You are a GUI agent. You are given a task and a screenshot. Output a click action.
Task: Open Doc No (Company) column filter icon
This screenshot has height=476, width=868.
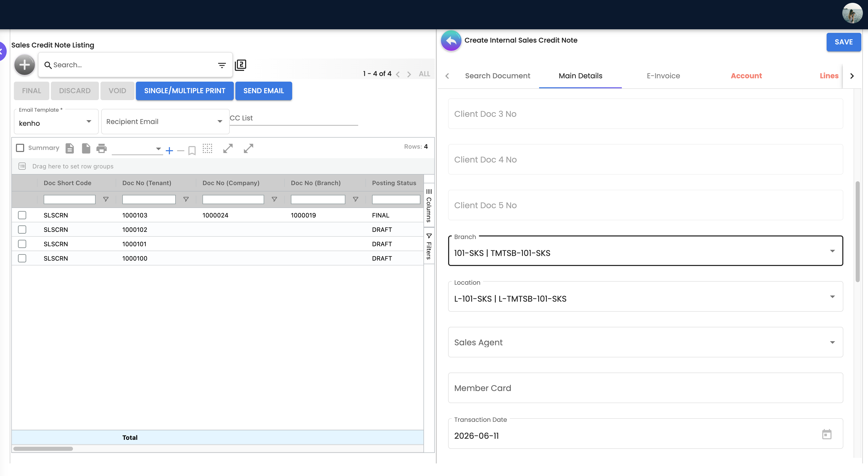click(x=275, y=199)
